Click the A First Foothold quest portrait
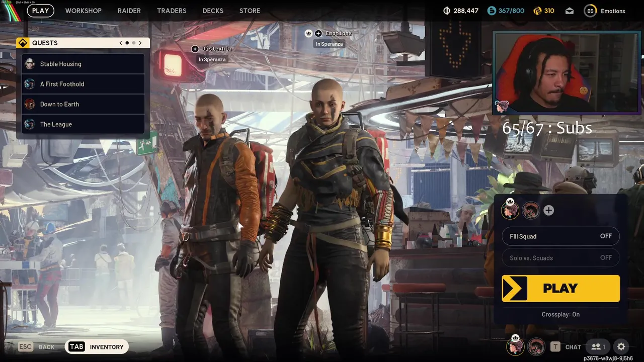Image resolution: width=644 pixels, height=362 pixels. pos(30,84)
